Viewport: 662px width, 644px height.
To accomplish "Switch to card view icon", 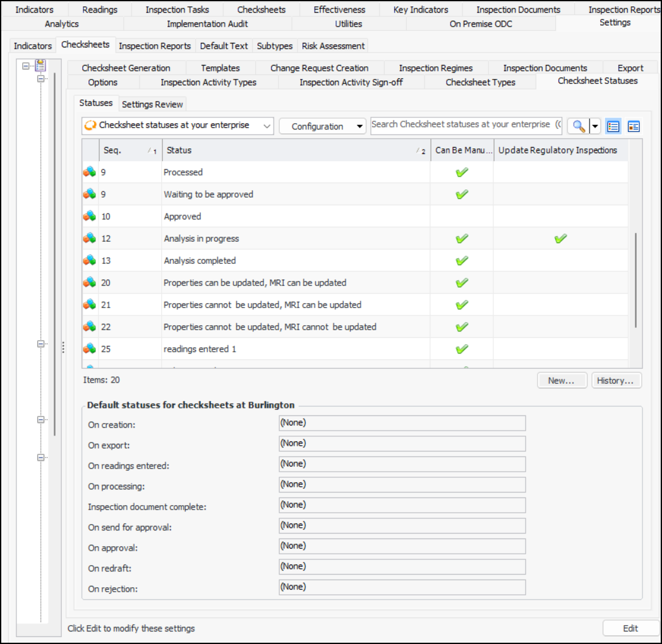I will 634,126.
